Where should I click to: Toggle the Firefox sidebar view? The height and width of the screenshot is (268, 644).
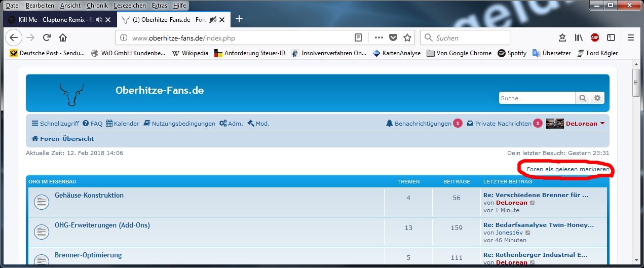pyautogui.click(x=611, y=37)
